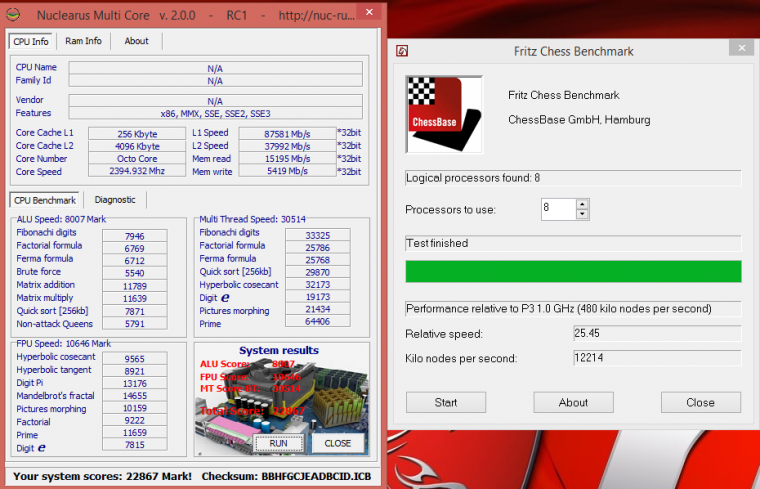This screenshot has height=489, width=760.
Task: Click the green test progress bar
Action: (x=573, y=271)
